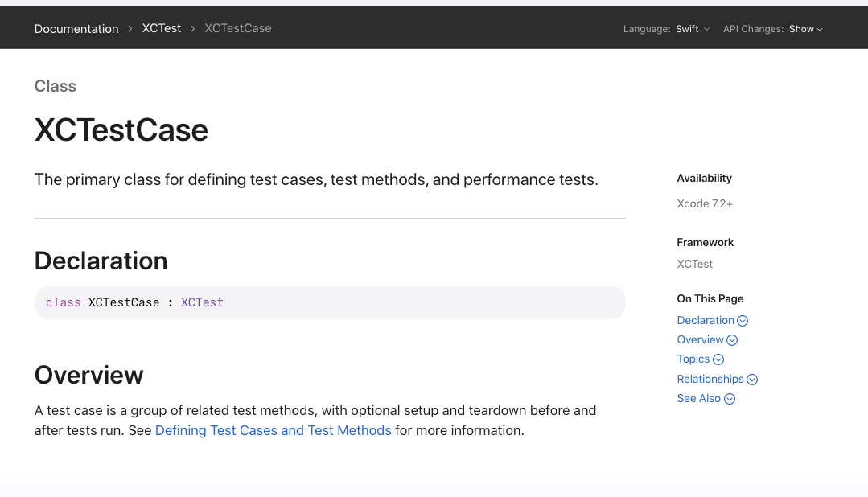Screen dimensions: 868x497
Task: Click the circled arrow icon beside Declaration
Action: click(743, 321)
